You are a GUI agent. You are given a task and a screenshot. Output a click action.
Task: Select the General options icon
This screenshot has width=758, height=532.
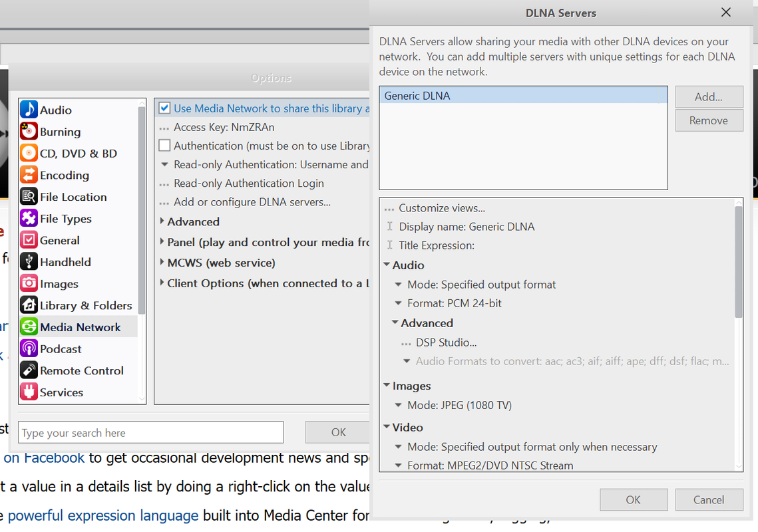click(29, 240)
